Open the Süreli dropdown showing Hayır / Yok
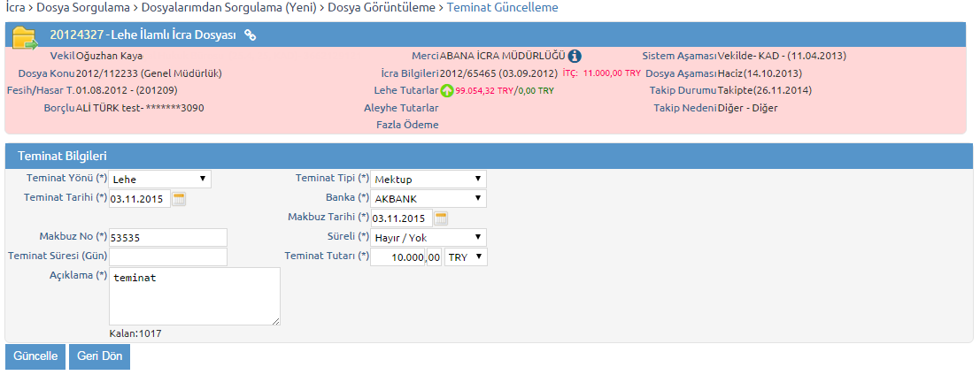Viewport: 980px width, 375px height. click(428, 237)
